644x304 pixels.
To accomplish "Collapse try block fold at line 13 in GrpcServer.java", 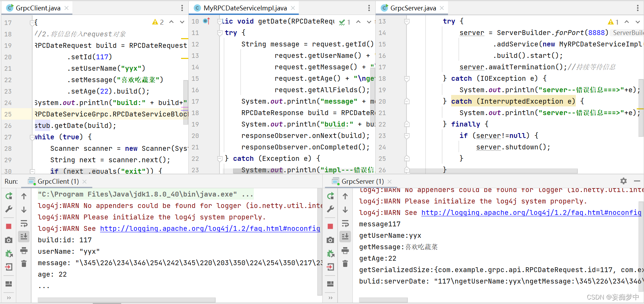I will (407, 21).
